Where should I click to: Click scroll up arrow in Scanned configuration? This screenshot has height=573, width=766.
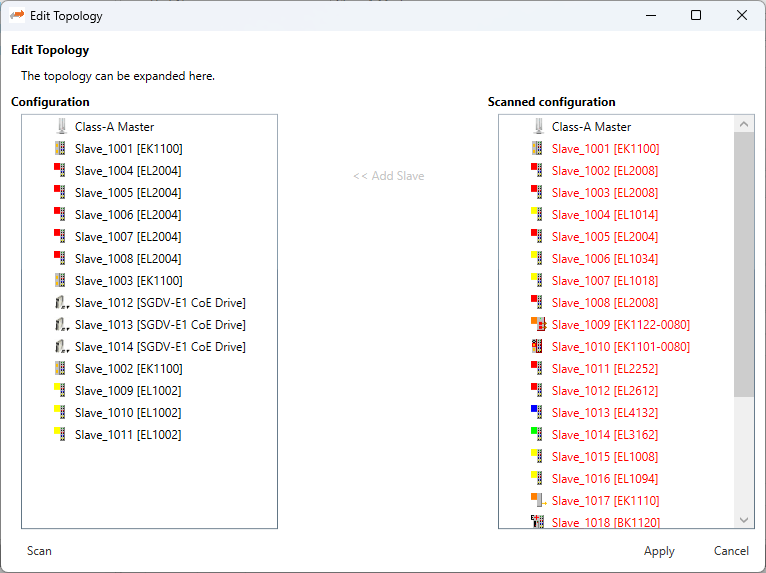pyautogui.click(x=744, y=125)
